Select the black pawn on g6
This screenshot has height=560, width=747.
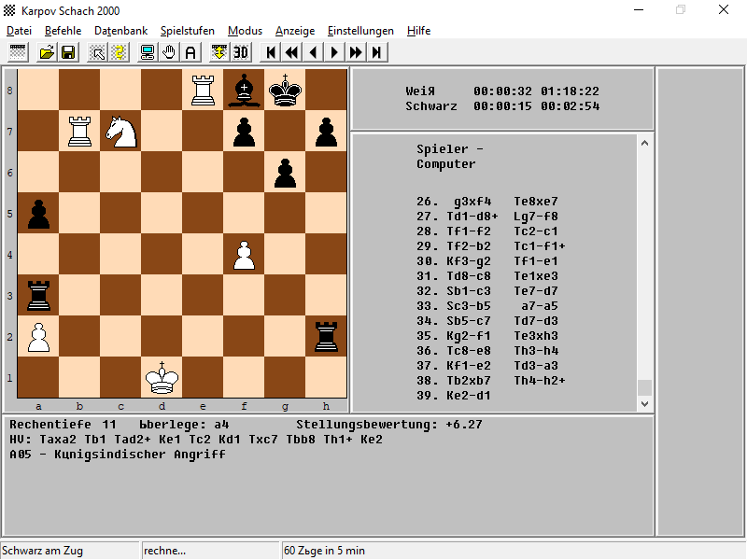286,173
